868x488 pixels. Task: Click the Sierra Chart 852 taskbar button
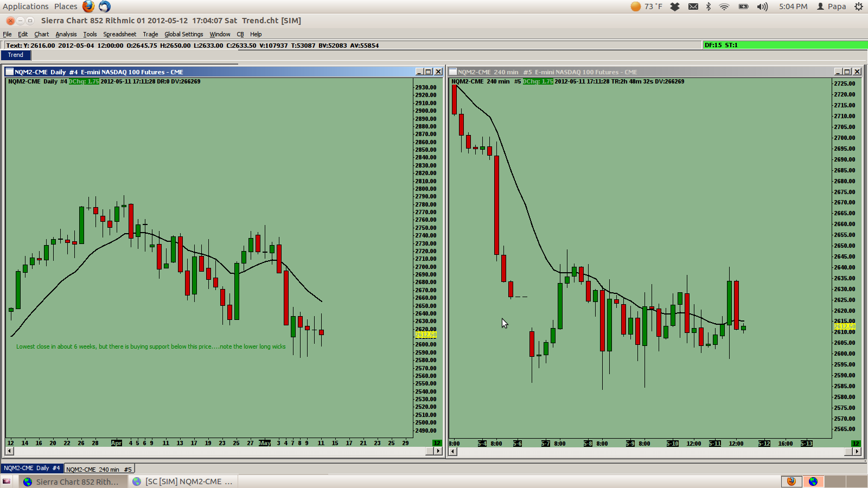pos(73,481)
